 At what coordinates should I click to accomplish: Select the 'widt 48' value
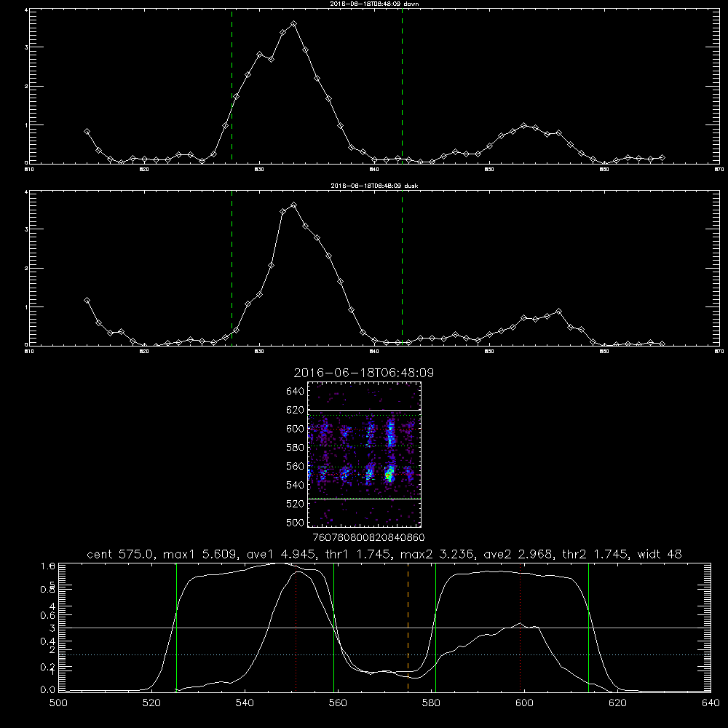tap(660, 554)
